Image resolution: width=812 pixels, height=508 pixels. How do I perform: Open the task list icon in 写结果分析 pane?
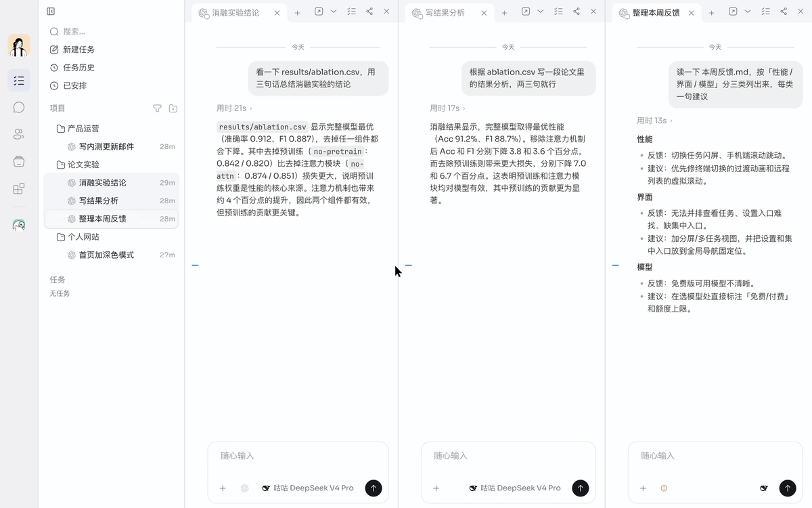click(558, 12)
